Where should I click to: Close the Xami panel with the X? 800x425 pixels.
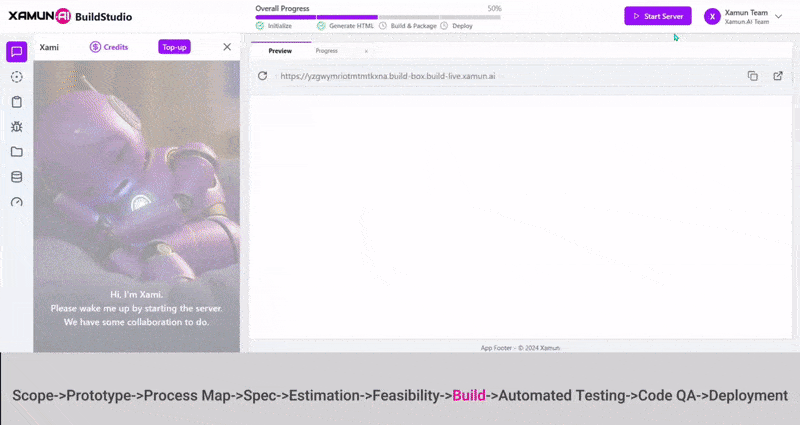point(227,47)
